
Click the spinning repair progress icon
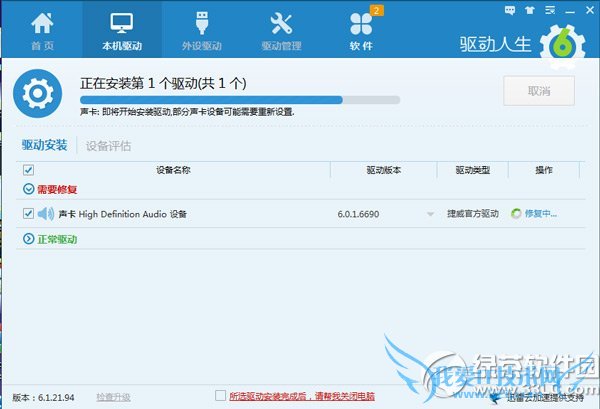pos(516,213)
